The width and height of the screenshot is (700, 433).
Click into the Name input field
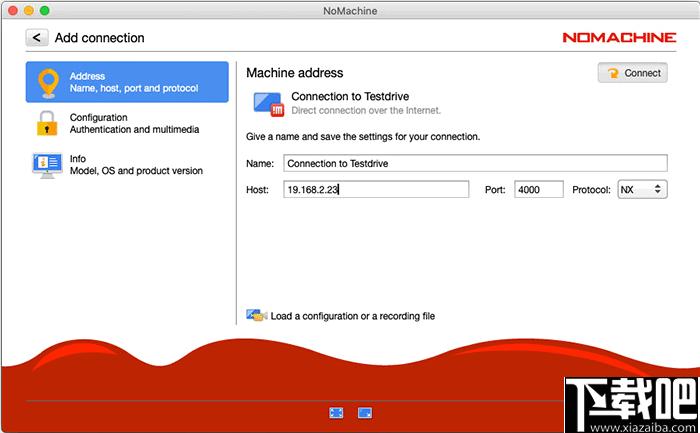[x=475, y=163]
